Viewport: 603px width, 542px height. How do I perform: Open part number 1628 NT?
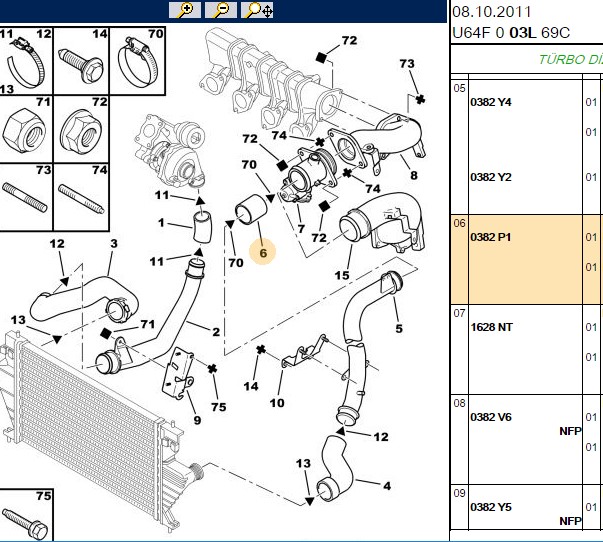491,327
